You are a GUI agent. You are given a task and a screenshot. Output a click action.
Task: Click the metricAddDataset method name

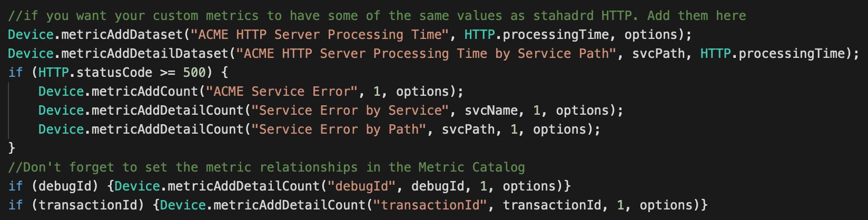(122, 35)
